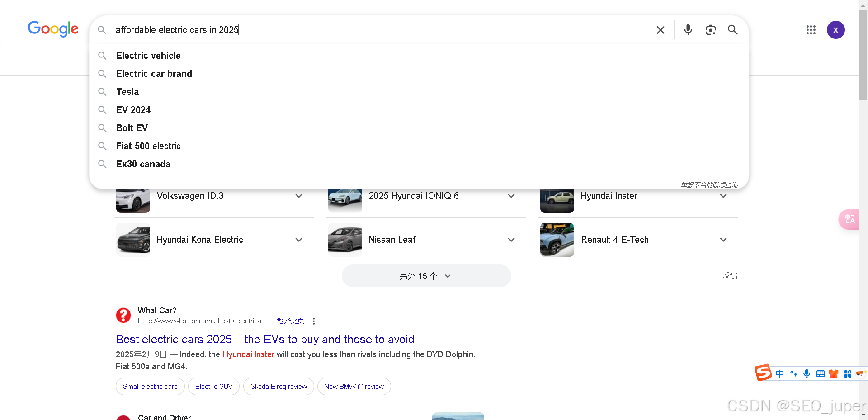Click the What Car? site name
Viewport: 868px width, 420px height.
coord(157,311)
